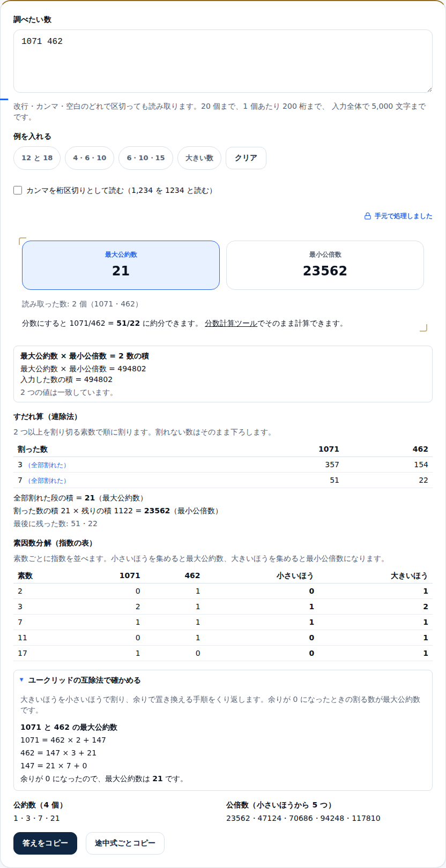This screenshot has height=868, width=446.
Task: Click the 公約数 list 1・3・7・21
Action: (x=36, y=819)
